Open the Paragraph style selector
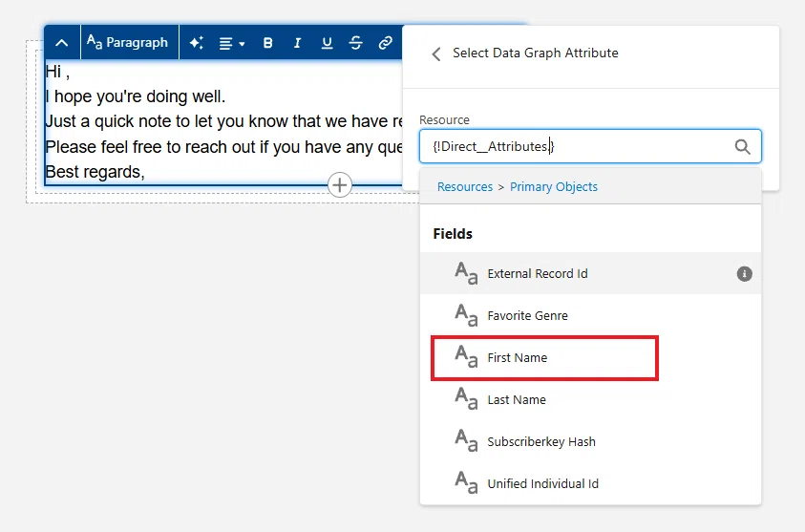The image size is (805, 532). [x=128, y=43]
